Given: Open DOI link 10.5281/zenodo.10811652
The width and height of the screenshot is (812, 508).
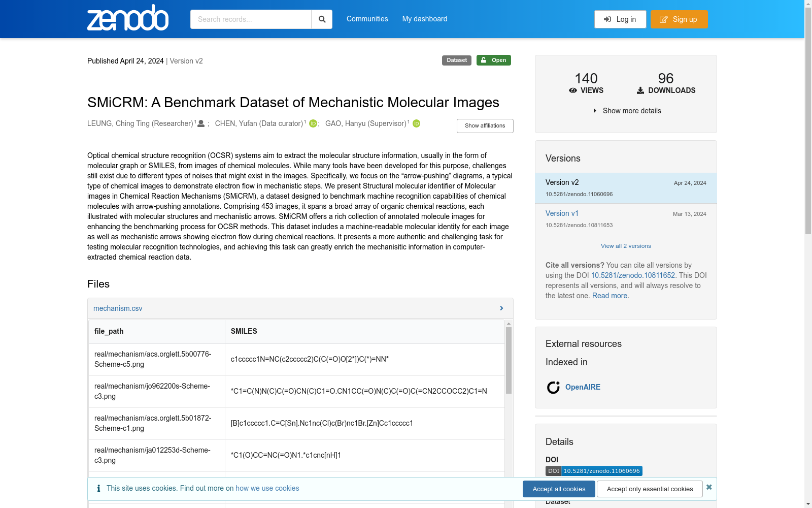Looking at the screenshot, I should 633,275.
